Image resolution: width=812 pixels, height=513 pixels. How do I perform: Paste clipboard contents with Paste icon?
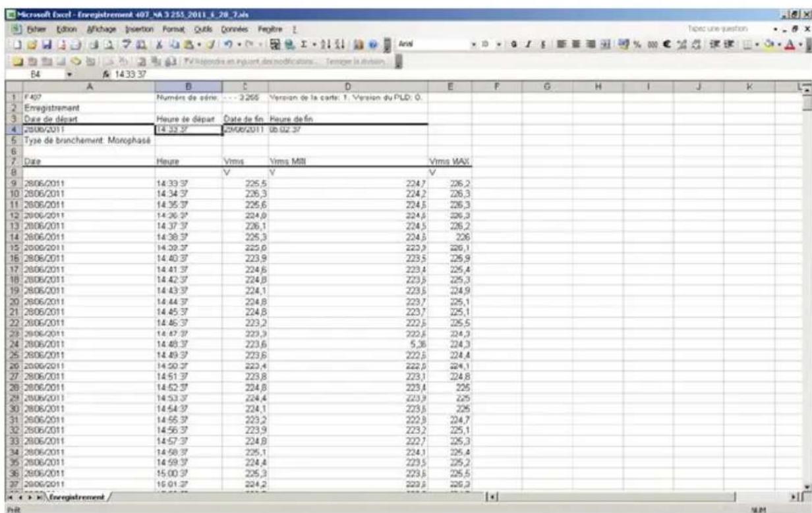(188, 44)
